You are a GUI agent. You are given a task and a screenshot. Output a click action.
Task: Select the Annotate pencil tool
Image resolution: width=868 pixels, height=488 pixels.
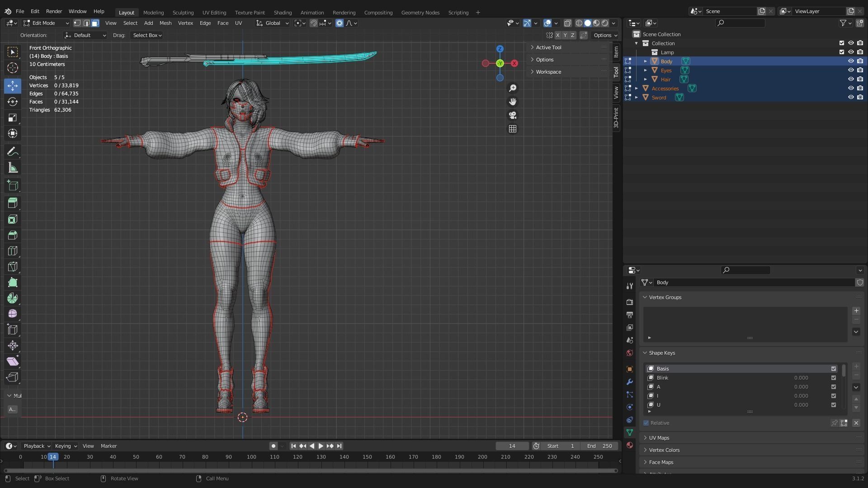(x=13, y=152)
